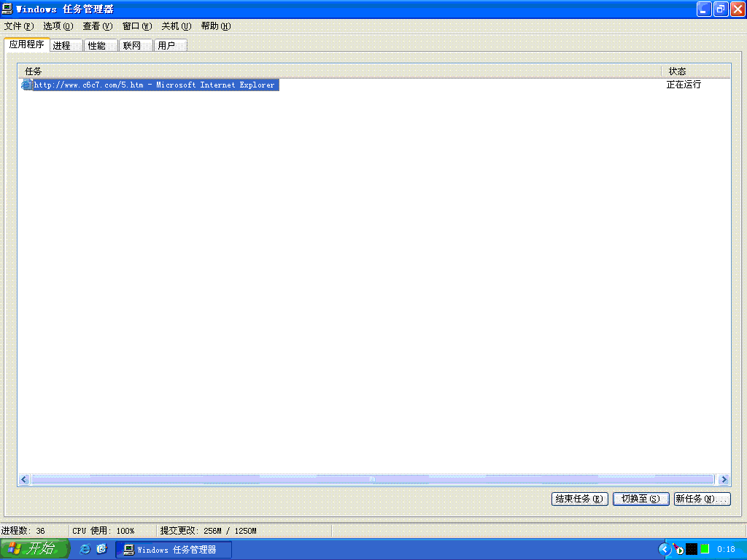Screen dimensions: 747x560
Task: Switch to the 应用程序 tab
Action: [x=27, y=44]
